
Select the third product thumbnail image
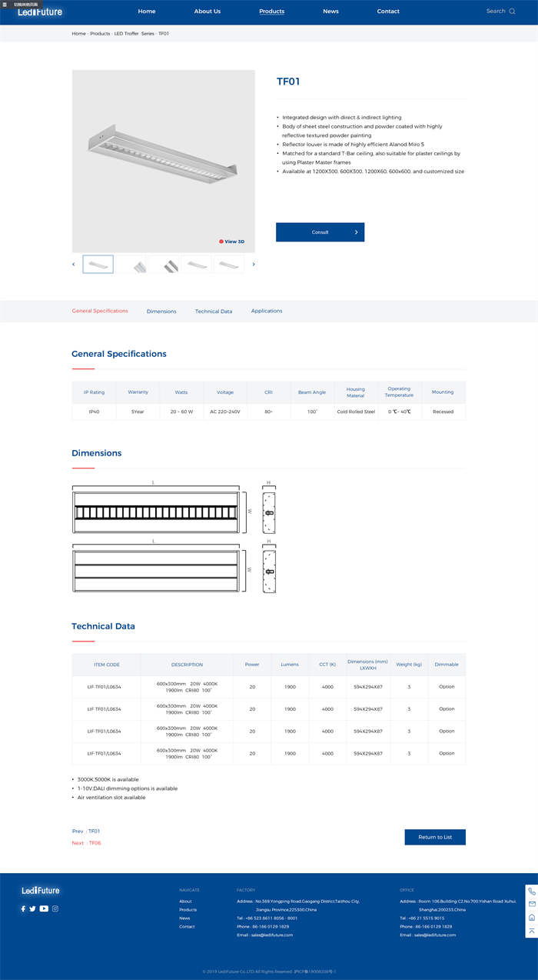point(164,265)
